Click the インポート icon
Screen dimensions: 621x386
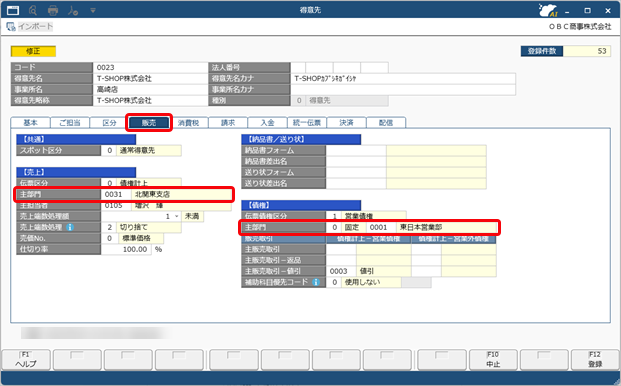click(x=11, y=27)
